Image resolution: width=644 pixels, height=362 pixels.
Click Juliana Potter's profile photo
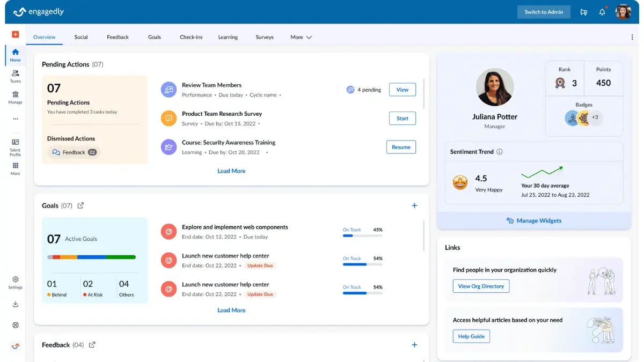click(x=495, y=87)
